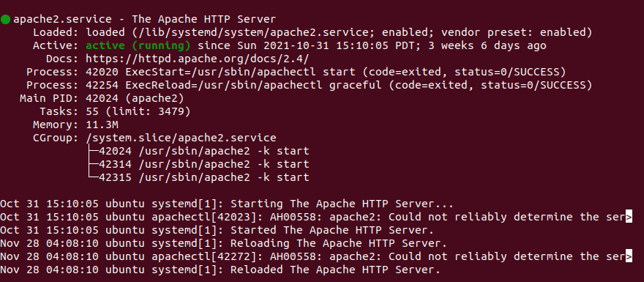
Task: Click the Memory 11.3M value
Action: tap(102, 125)
